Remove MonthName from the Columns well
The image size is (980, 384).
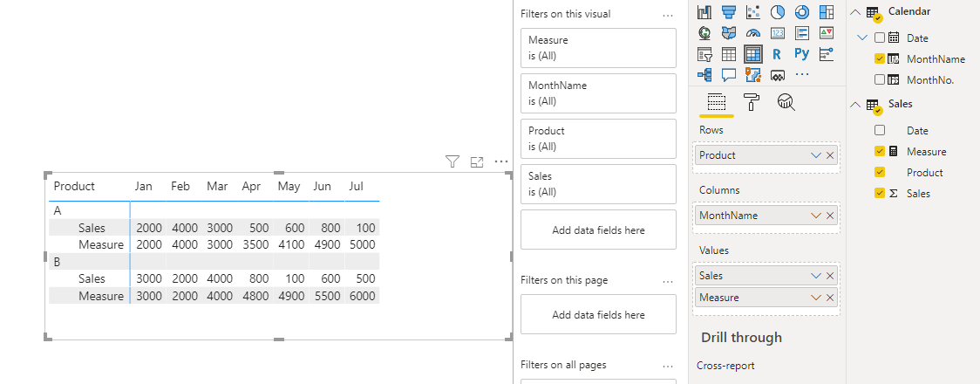point(830,216)
